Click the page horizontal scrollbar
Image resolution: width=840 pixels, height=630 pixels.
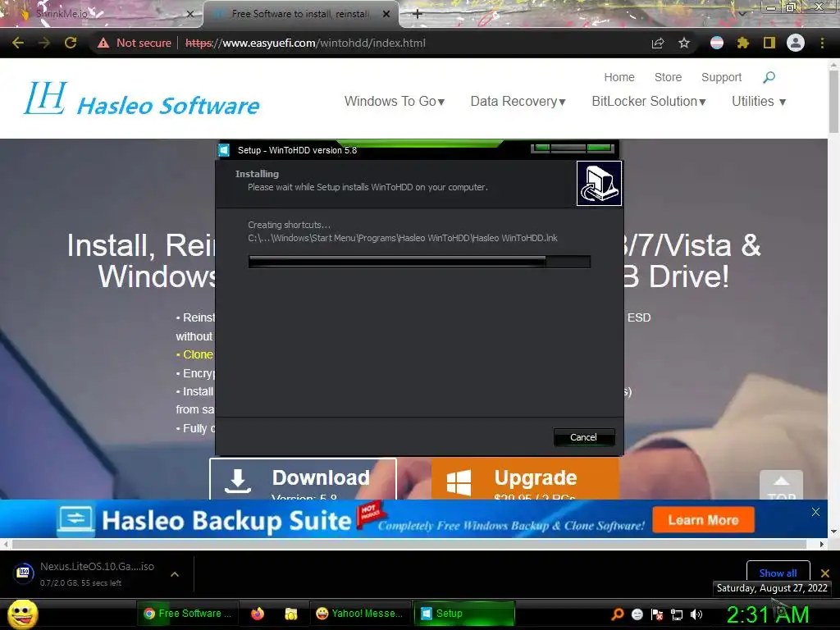[x=409, y=545]
